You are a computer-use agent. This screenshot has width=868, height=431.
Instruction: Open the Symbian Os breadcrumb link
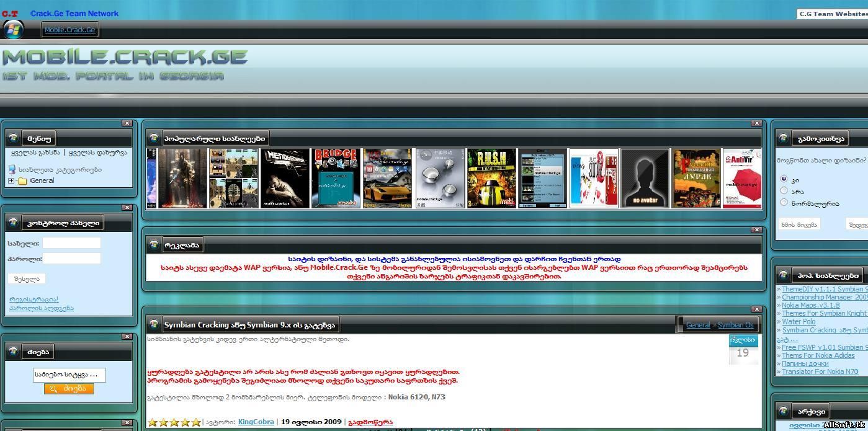point(736,325)
